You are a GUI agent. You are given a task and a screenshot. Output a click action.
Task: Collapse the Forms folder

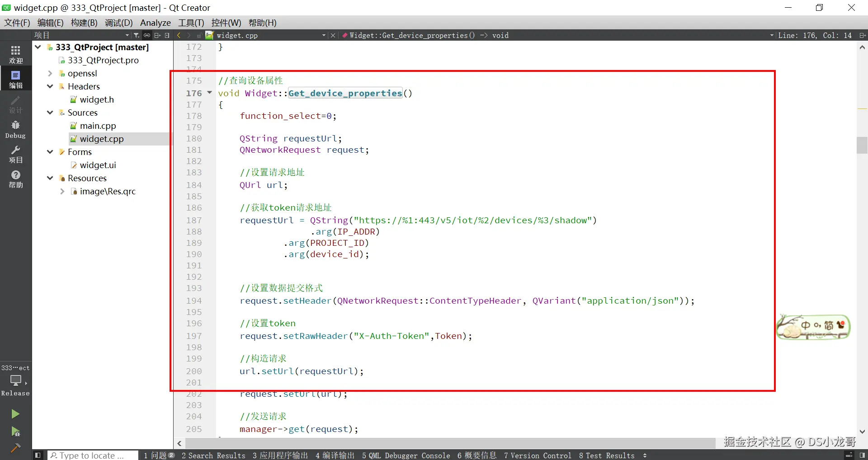(50, 152)
